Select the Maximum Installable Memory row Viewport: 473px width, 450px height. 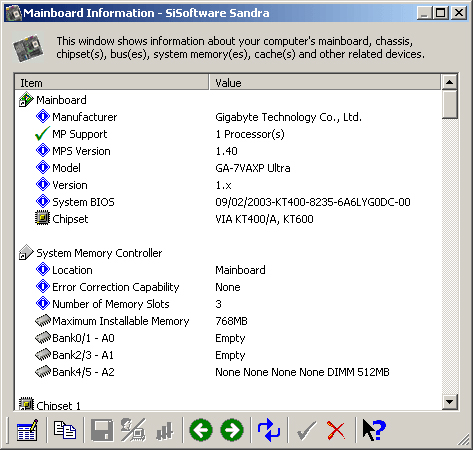coord(228,321)
